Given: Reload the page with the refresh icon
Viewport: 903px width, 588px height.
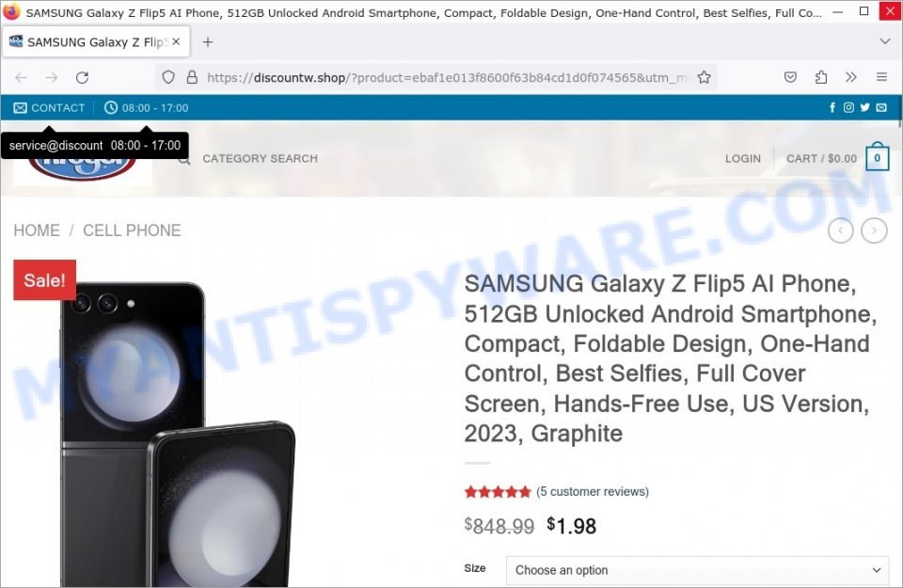Looking at the screenshot, I should 83,77.
